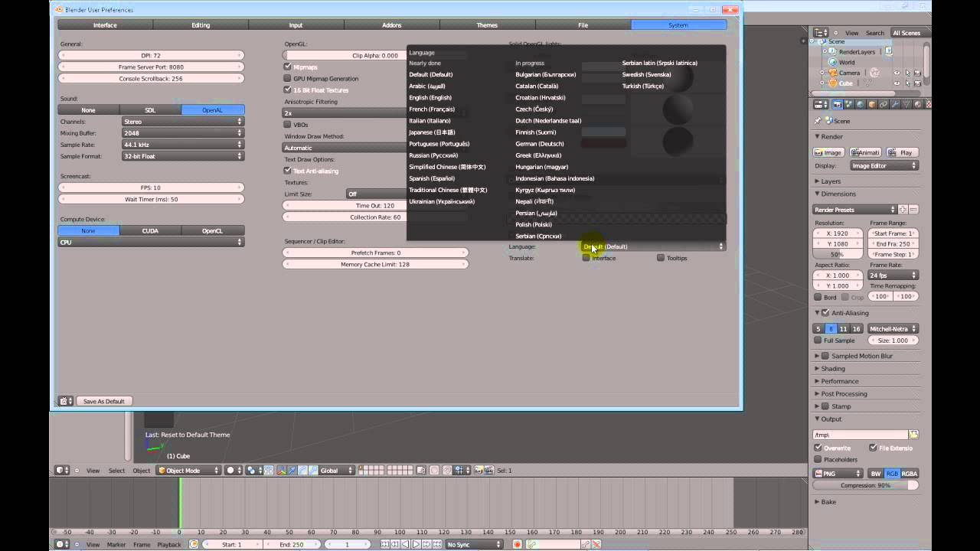Viewport: 980px width, 551px height.
Task: Select the RGBA color mode button
Action: [909, 474]
